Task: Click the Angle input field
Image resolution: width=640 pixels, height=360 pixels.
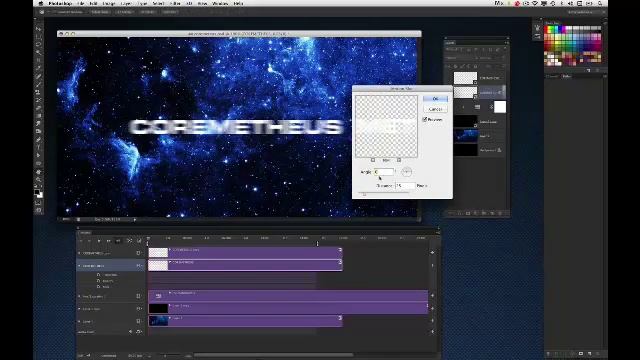Action: [384, 172]
